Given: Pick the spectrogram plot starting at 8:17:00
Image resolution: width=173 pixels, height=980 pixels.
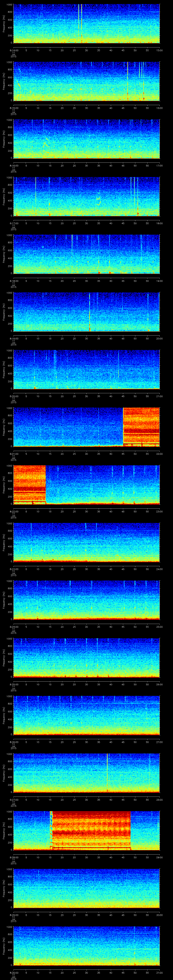Looking at the screenshot, I should tap(87, 196).
